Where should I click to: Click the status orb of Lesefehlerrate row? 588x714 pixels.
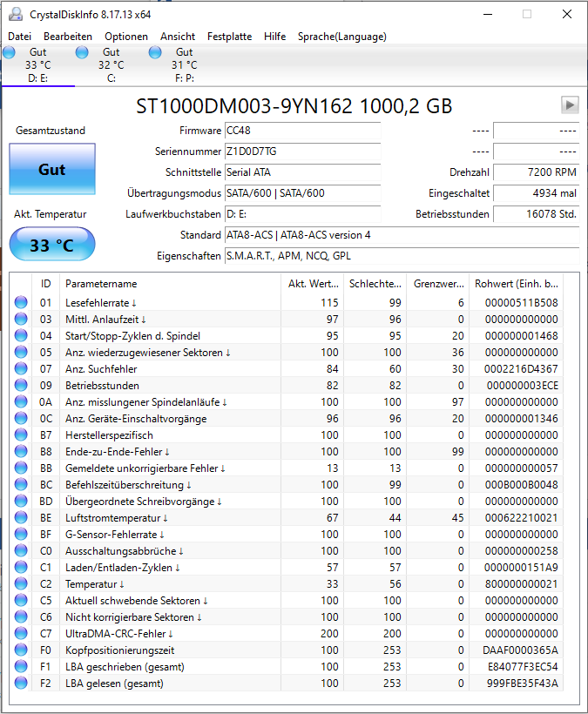tap(21, 302)
